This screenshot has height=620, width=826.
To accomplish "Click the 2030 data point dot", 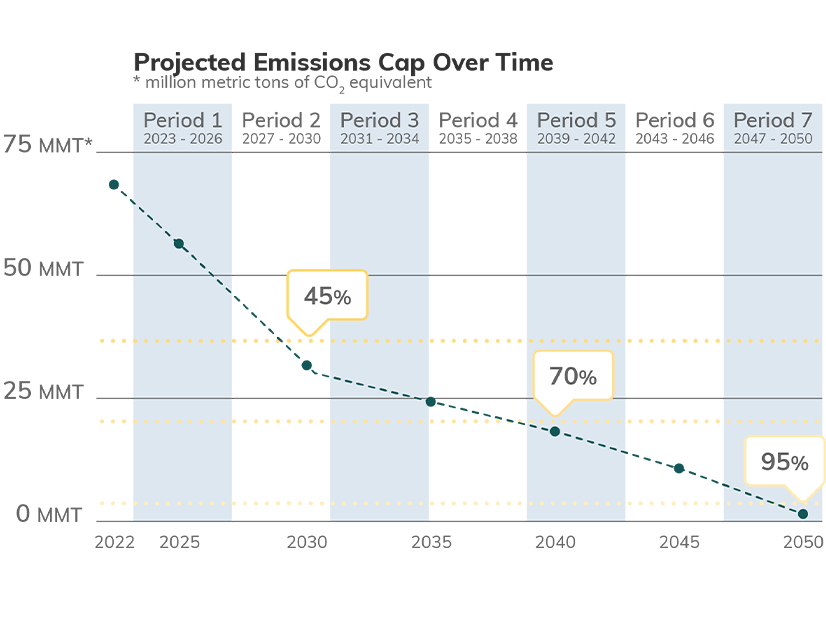I will click(307, 365).
